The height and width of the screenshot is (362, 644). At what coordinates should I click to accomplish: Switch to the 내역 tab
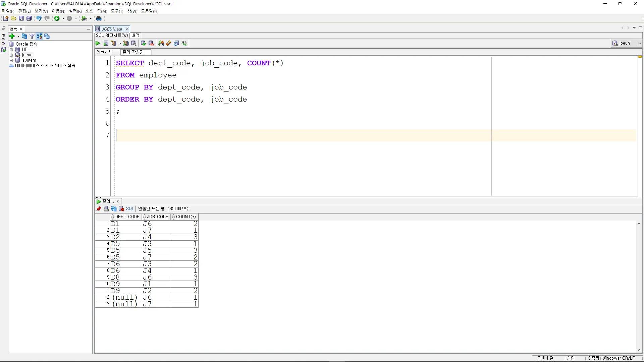(x=136, y=36)
